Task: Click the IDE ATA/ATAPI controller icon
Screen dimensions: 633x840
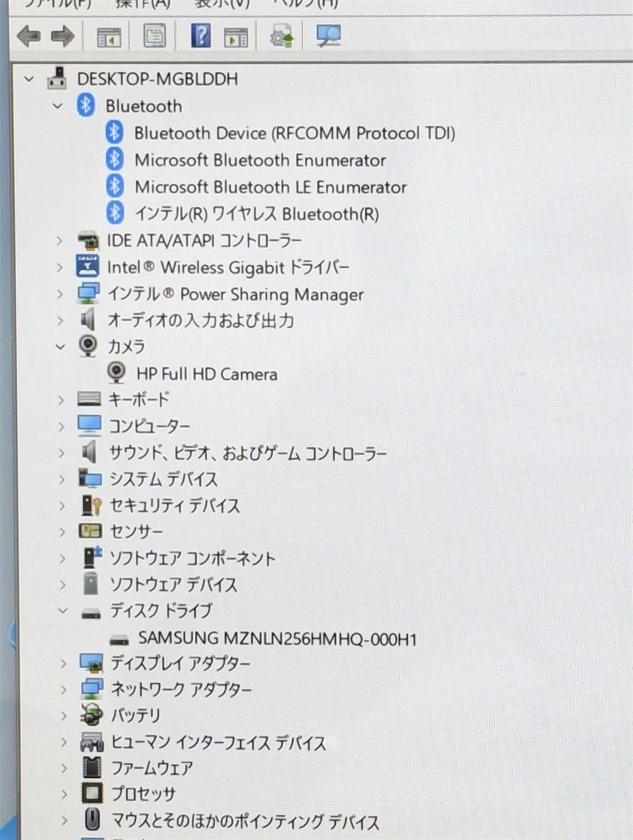Action: tap(88, 240)
